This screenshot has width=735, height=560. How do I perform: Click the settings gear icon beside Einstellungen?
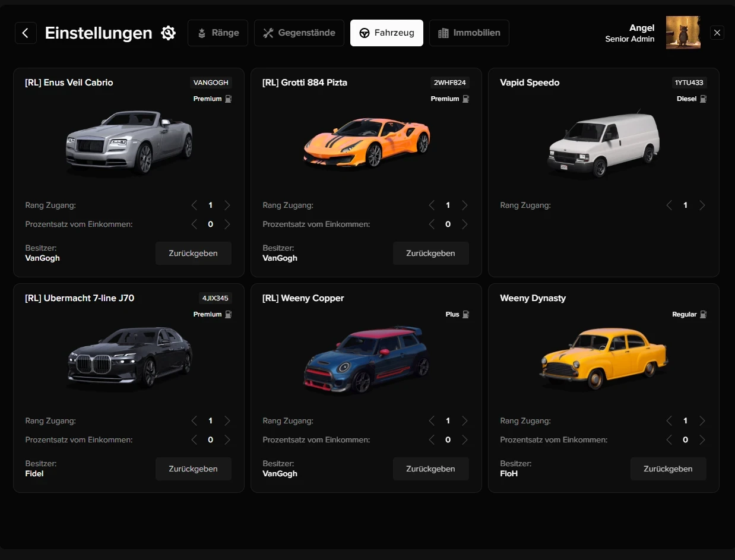click(x=169, y=33)
